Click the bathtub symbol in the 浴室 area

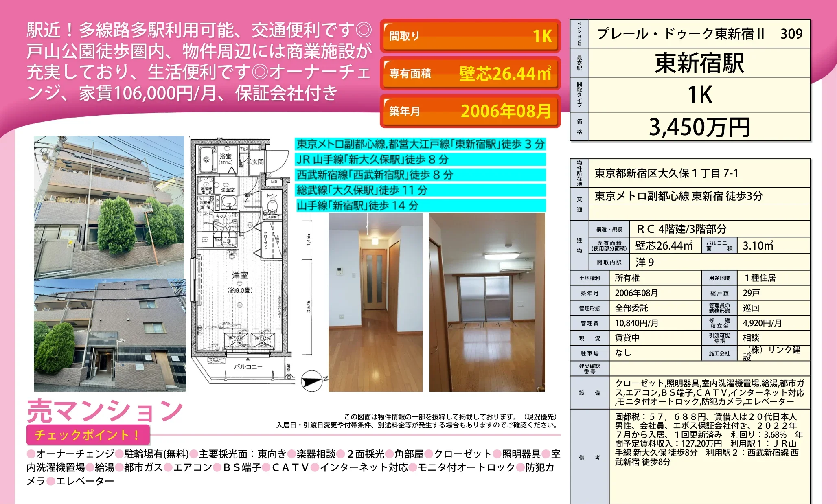206,159
